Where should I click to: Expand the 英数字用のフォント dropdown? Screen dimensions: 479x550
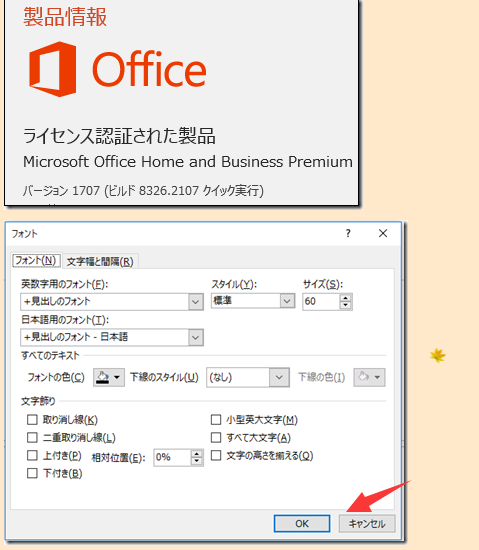pos(196,302)
